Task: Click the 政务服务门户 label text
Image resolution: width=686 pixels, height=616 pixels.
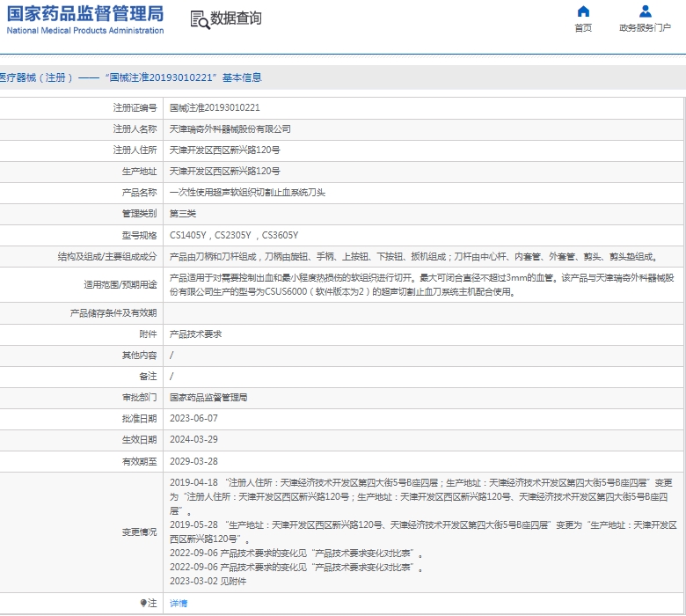Action: tap(645, 28)
